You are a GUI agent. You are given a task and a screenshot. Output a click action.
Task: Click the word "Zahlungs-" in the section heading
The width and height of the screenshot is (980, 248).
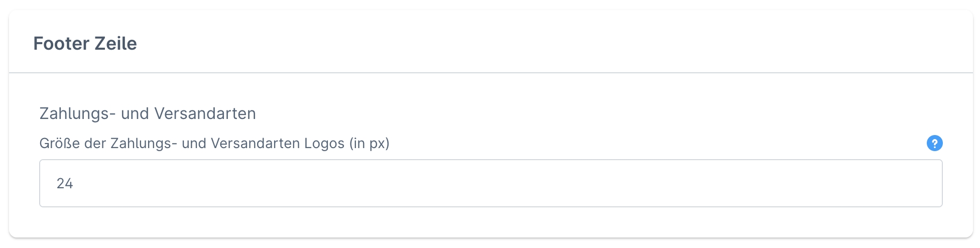(77, 114)
